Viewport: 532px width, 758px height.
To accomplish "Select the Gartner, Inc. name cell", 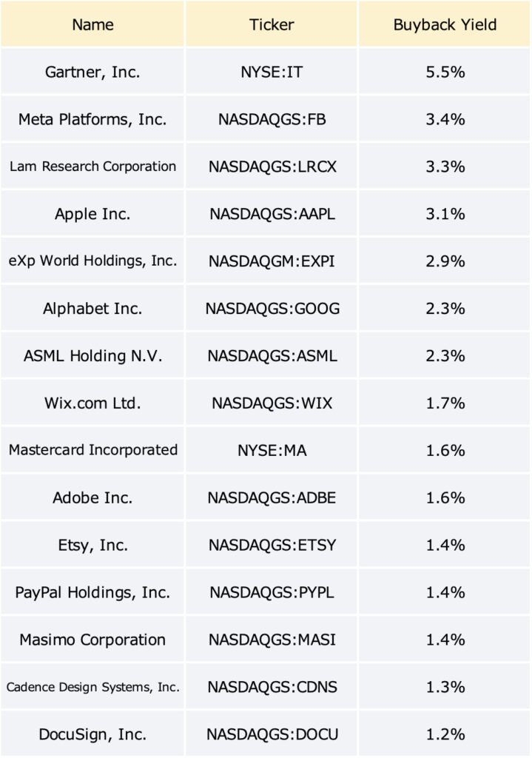I will tap(92, 72).
